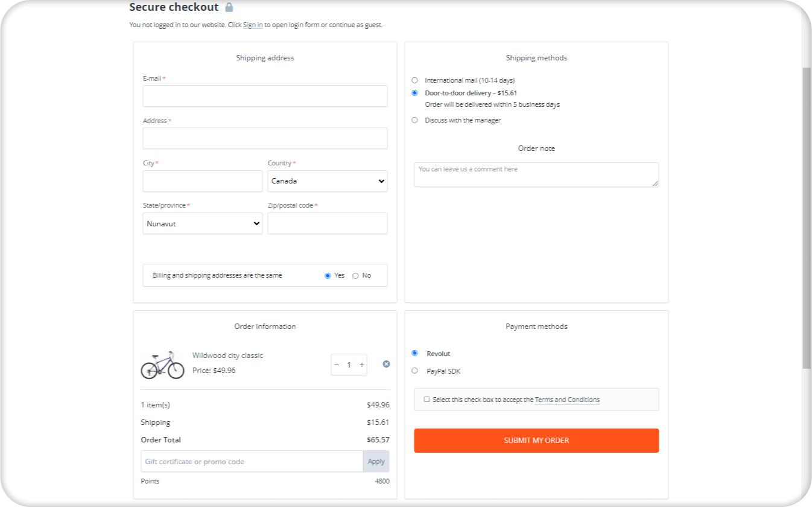The width and height of the screenshot is (812, 507).
Task: Select PayPal SDK payment method
Action: [414, 371]
